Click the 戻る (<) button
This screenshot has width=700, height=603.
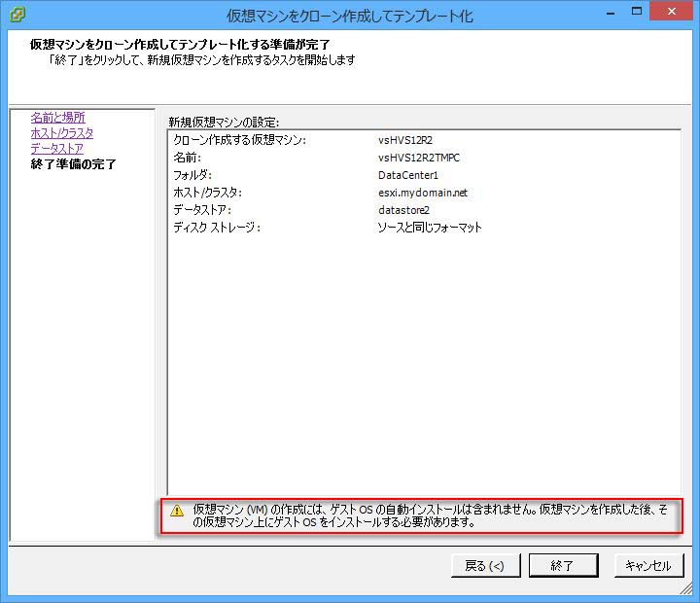click(x=486, y=565)
